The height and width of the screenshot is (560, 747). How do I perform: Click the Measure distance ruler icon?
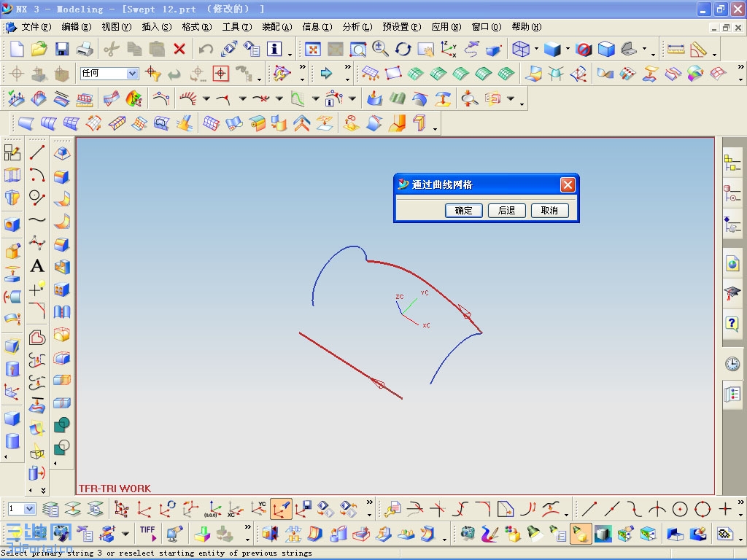[676, 49]
